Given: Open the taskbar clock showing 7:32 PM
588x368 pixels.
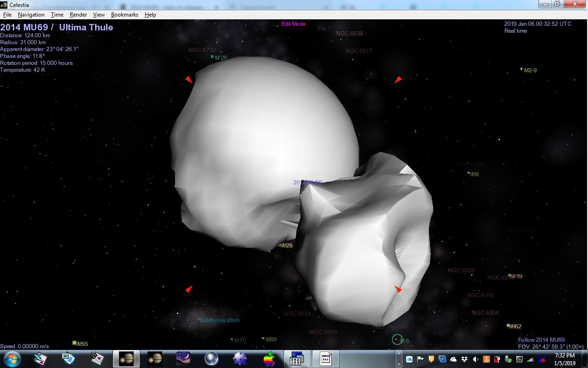Looking at the screenshot, I should pos(565,359).
